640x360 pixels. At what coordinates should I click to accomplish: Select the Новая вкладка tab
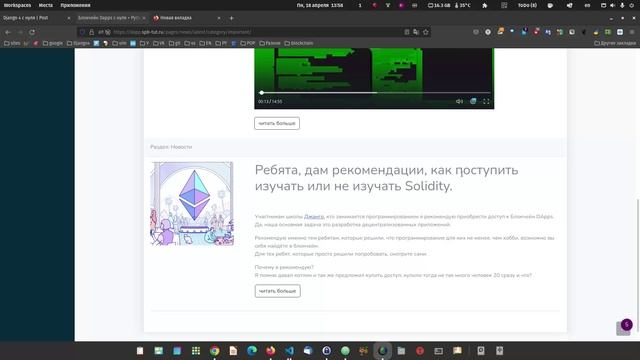pyautogui.click(x=186, y=18)
